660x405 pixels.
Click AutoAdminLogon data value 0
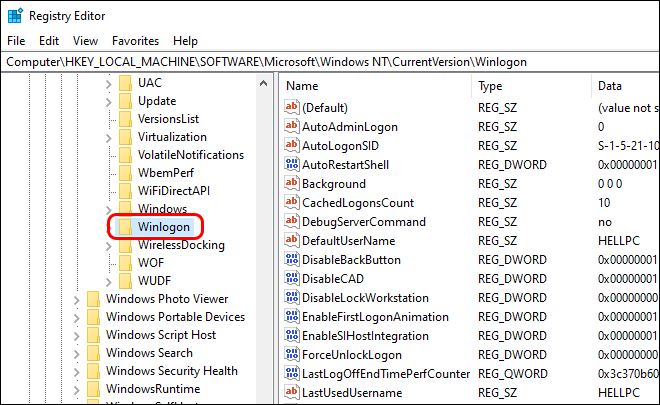tap(601, 127)
